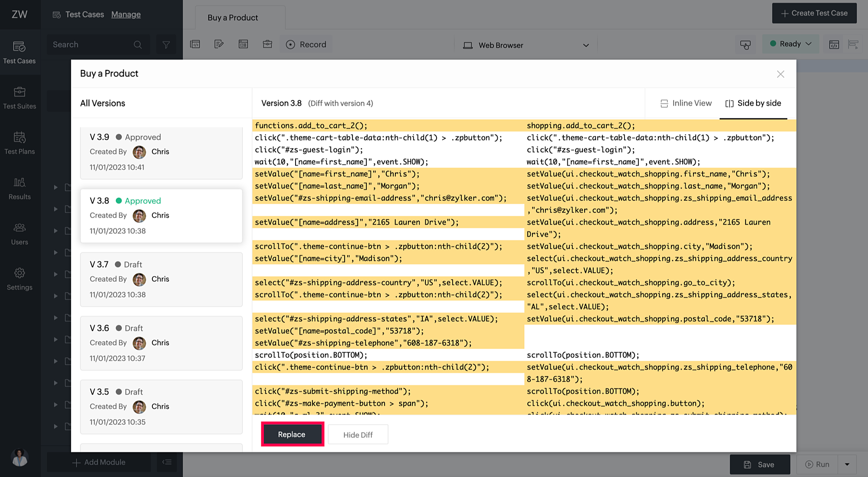Open Test Suites in the left sidebar
The width and height of the screenshot is (868, 477).
20,98
